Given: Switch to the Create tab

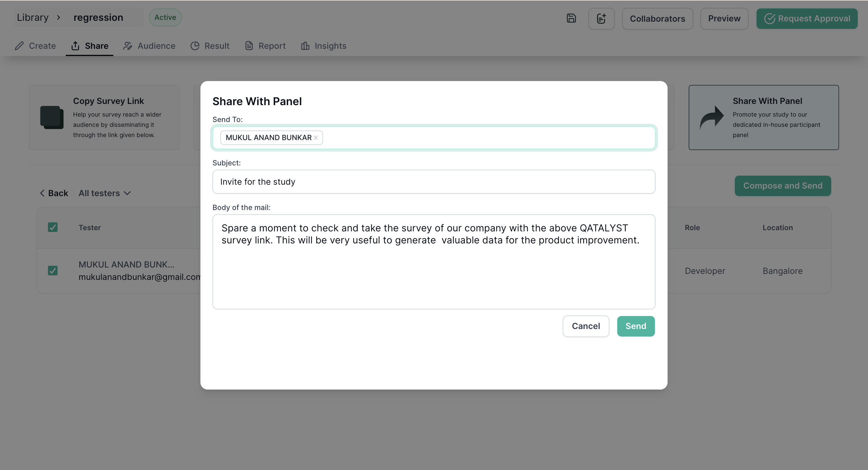Looking at the screenshot, I should pyautogui.click(x=35, y=46).
